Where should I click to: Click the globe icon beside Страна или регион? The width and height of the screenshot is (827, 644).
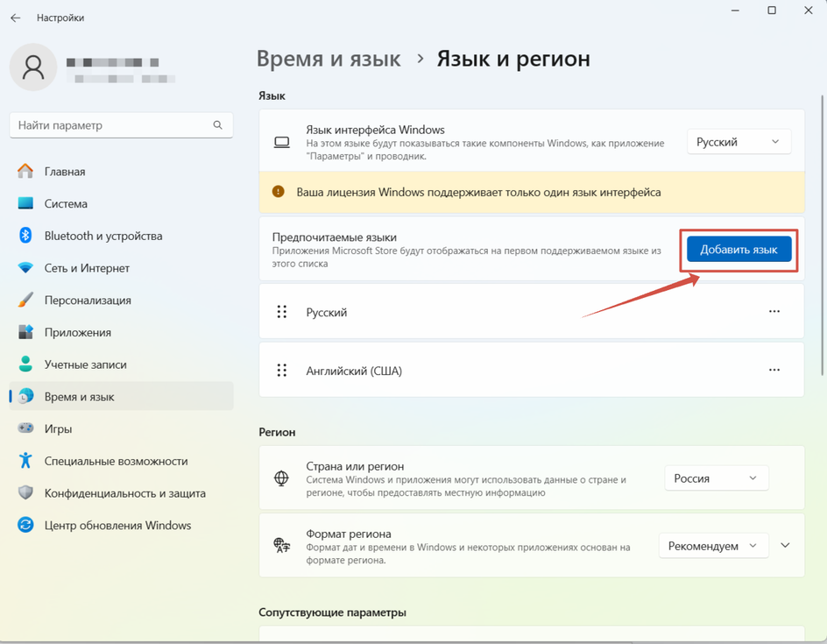point(281,478)
